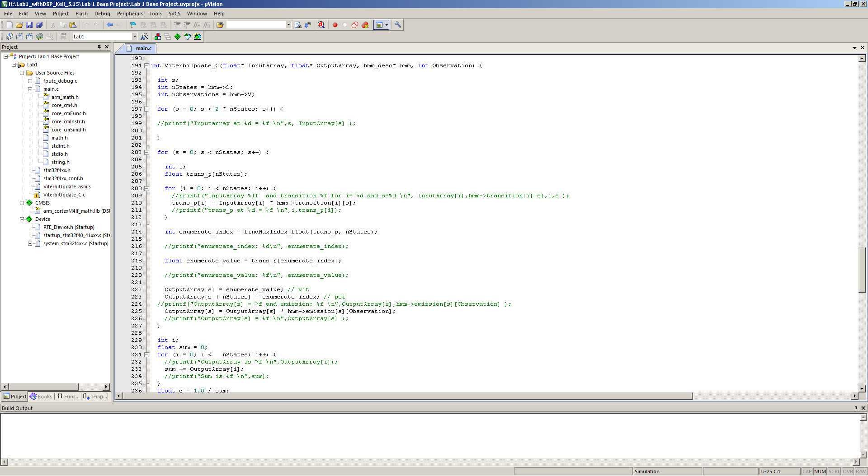868x476 pixels.
Task: Click stm32f4xx_conf.h in the project tree
Action: [x=63, y=178]
